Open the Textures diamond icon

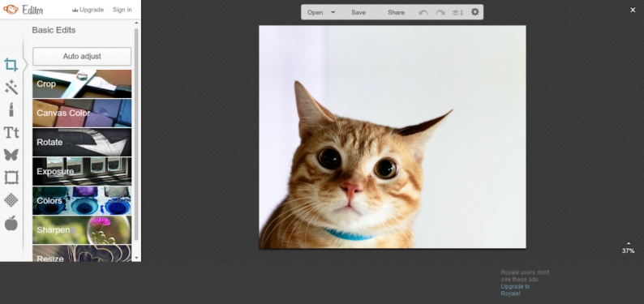pos(11,200)
